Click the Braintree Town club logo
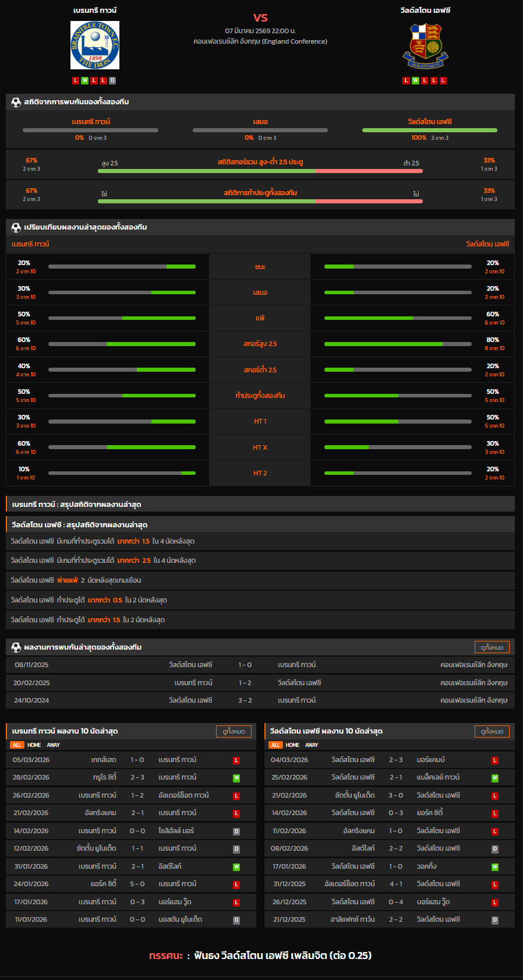The image size is (523, 980). [x=95, y=45]
